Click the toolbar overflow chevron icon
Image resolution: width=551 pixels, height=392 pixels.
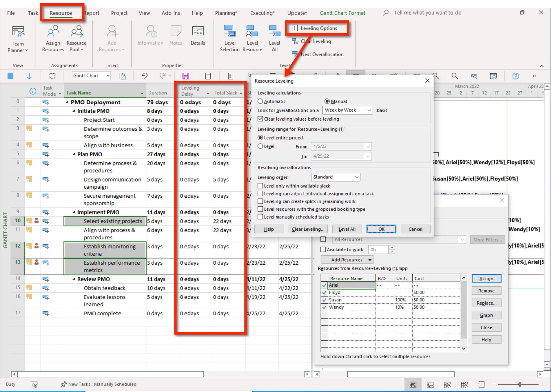pos(534,76)
